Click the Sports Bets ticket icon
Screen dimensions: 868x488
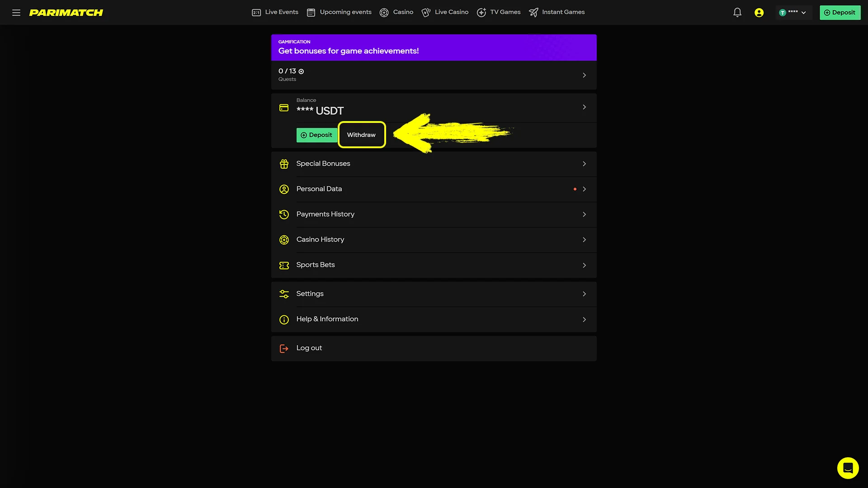point(284,265)
